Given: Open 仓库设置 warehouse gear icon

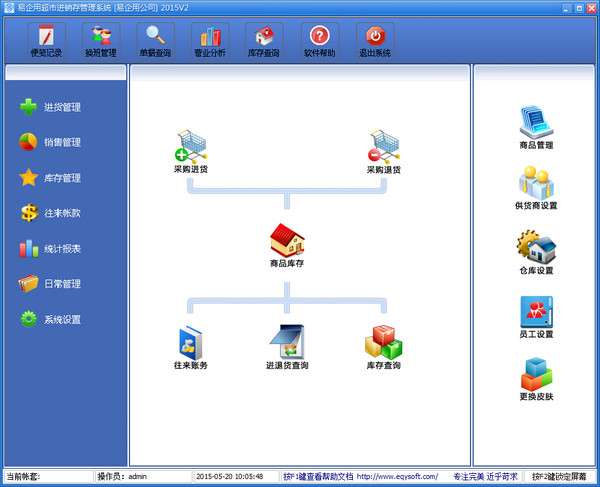Looking at the screenshot, I should [536, 252].
